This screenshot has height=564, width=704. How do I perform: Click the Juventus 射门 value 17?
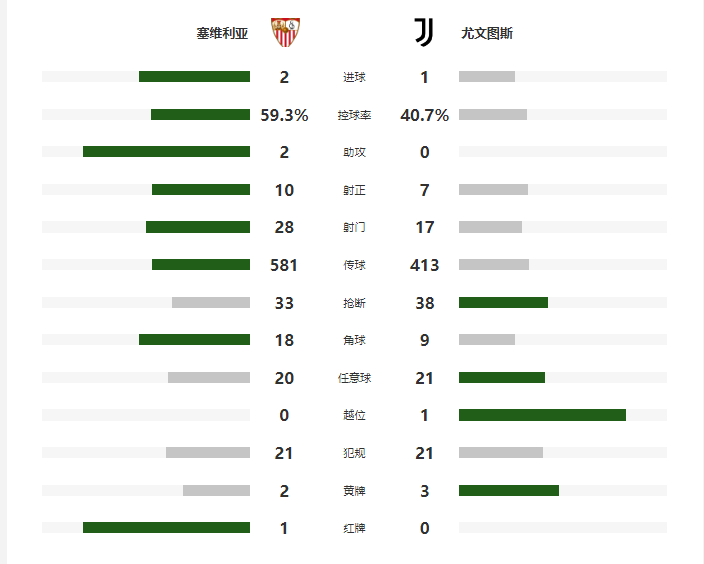pos(424,227)
